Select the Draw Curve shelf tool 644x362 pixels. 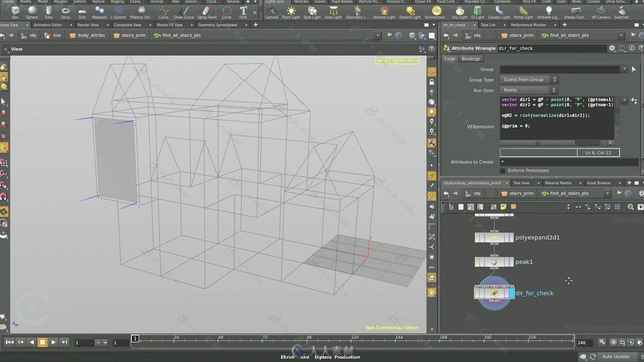click(184, 12)
